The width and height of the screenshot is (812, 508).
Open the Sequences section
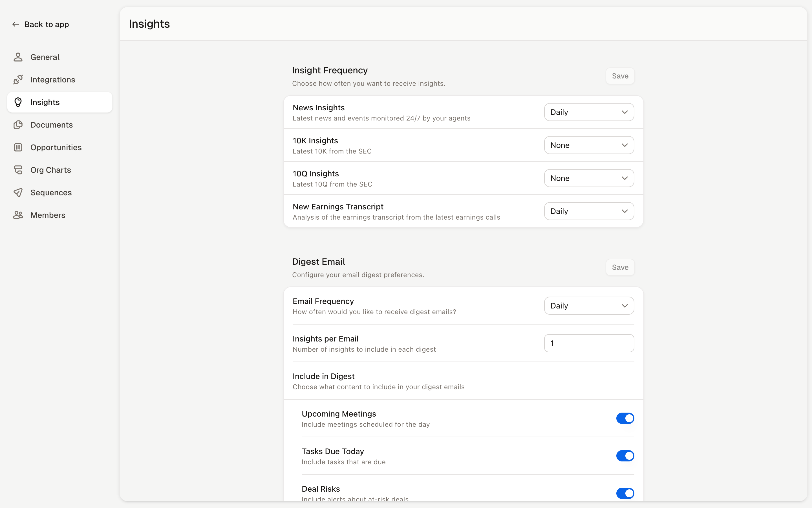point(60,192)
